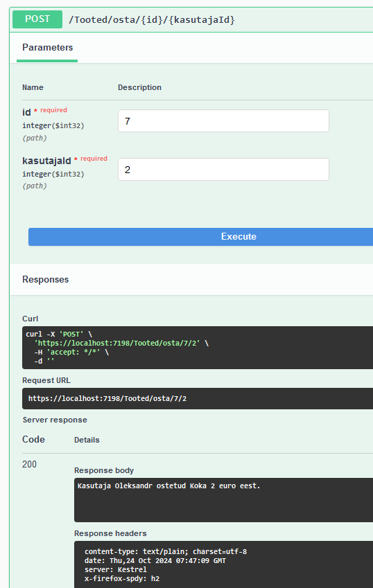Click the blue Execute button

[201, 237]
